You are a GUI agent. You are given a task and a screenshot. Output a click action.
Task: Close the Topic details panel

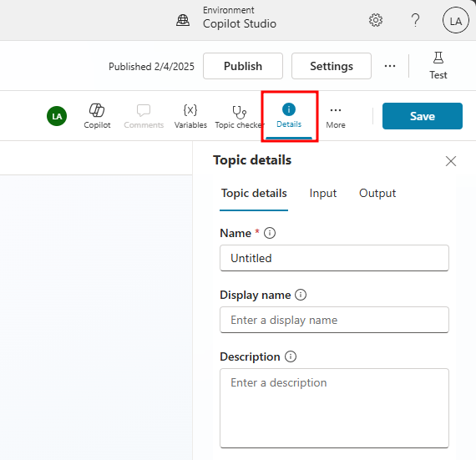point(451,161)
